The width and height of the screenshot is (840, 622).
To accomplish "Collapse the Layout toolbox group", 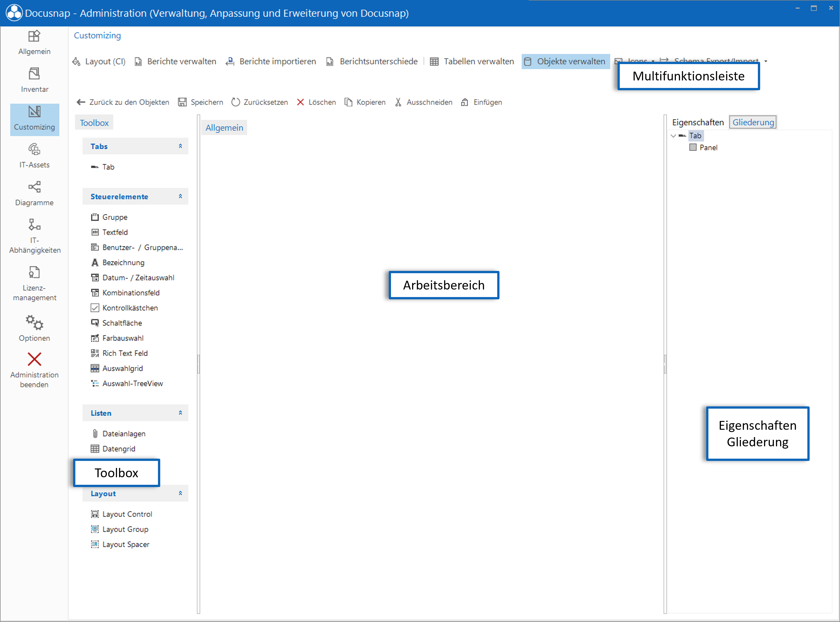I will click(181, 493).
